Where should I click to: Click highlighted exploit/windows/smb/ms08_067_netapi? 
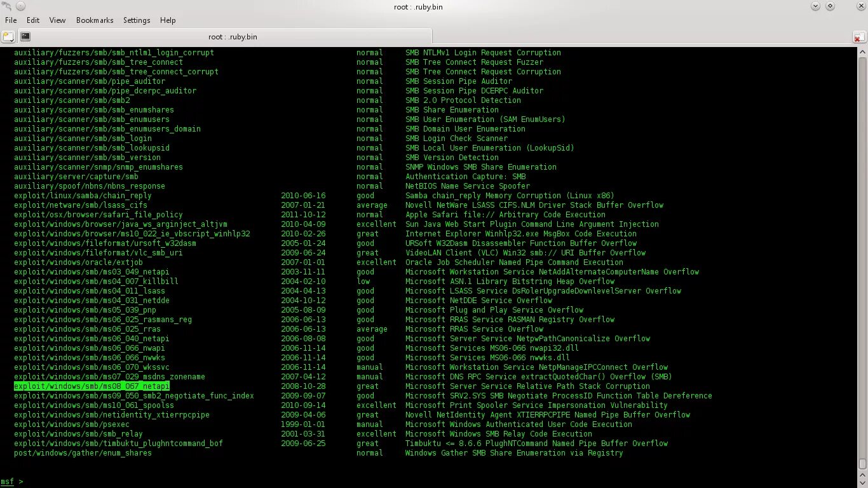(x=92, y=386)
